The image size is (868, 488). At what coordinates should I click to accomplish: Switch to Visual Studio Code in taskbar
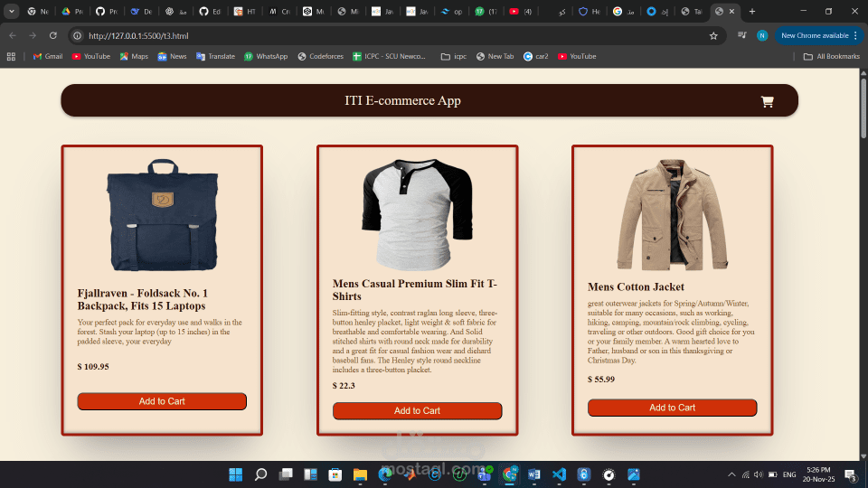tap(559, 474)
